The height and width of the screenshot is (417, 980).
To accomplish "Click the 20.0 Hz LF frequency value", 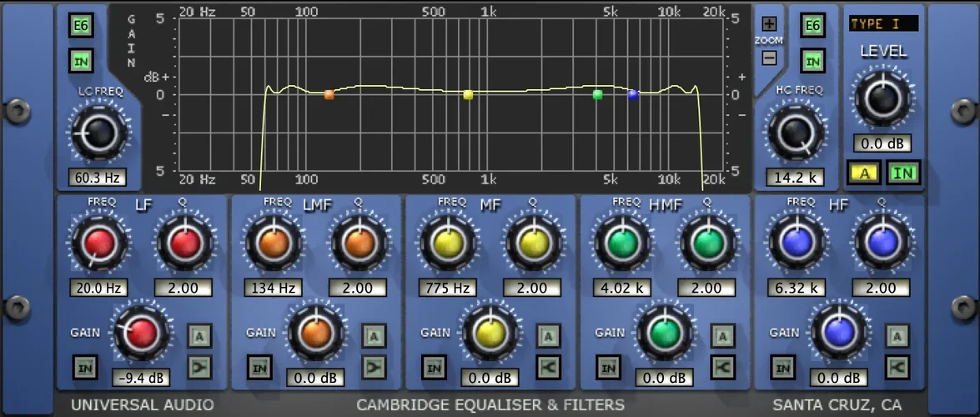I will (x=99, y=289).
